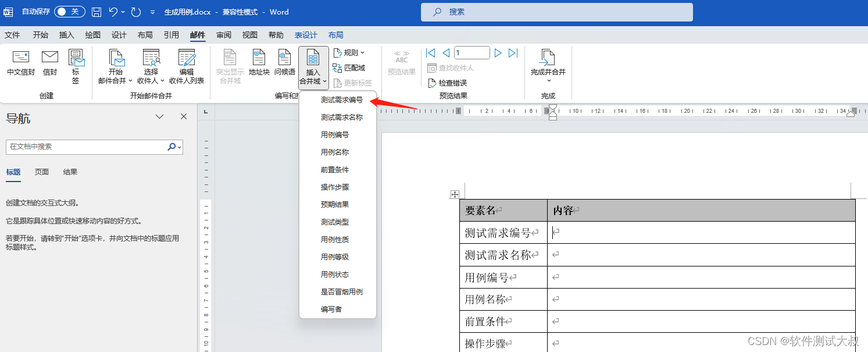Click the 检查错误 button
868x352 pixels.
447,83
